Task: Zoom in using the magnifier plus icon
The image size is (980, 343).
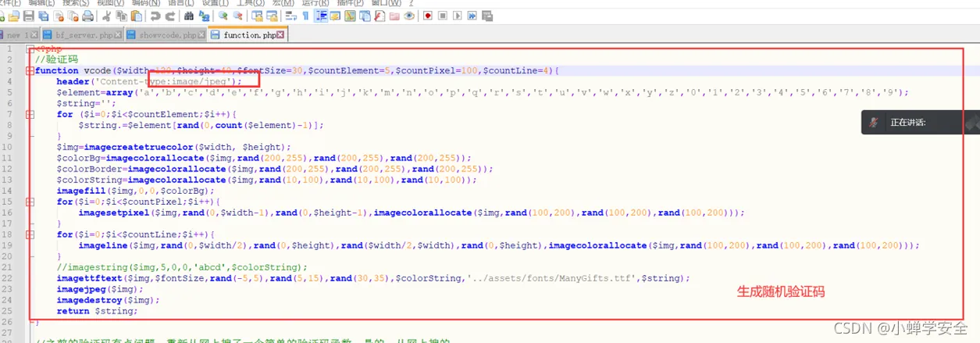Action: [223, 16]
